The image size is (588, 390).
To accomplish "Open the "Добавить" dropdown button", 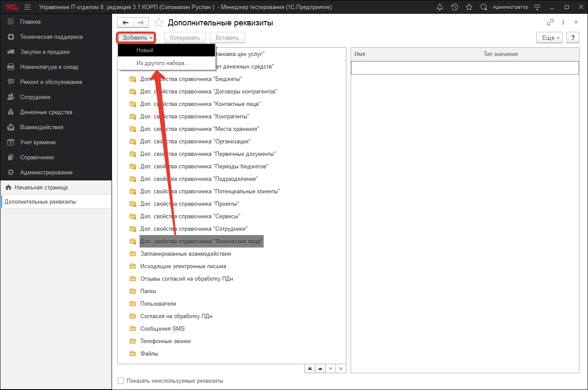I will click(136, 38).
